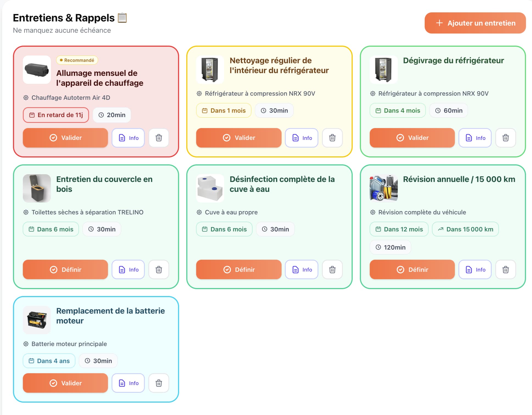The height and width of the screenshot is (415, 532).
Task: Trash the water tank disinfection card
Action: point(332,270)
